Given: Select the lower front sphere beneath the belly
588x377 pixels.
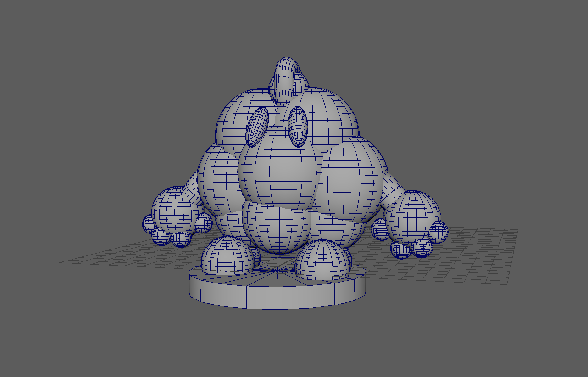Looking at the screenshot, I should click(277, 228).
